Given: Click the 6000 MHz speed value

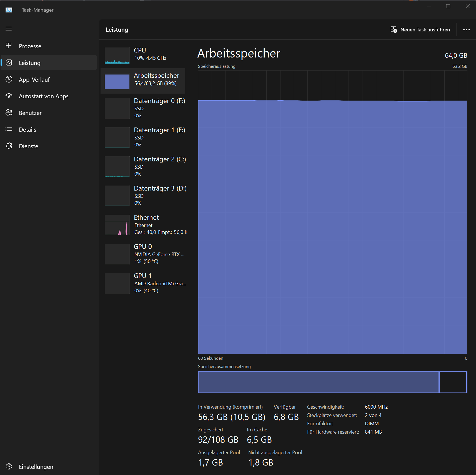Looking at the screenshot, I should click(x=376, y=407).
